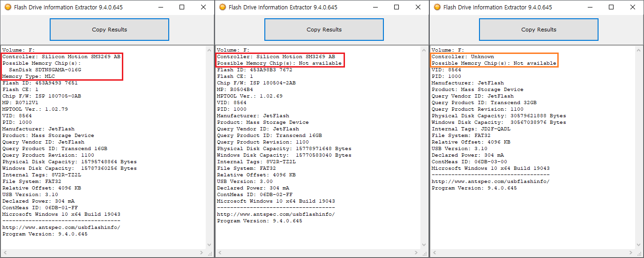
Task: Maximize the middle Flash Drive Information Extractor window
Action: (397, 7)
